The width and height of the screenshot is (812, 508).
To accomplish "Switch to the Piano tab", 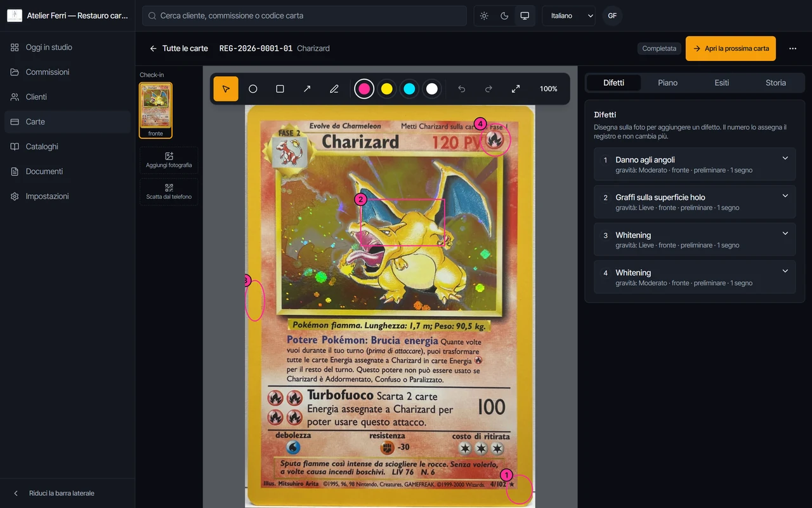I will 667,83.
